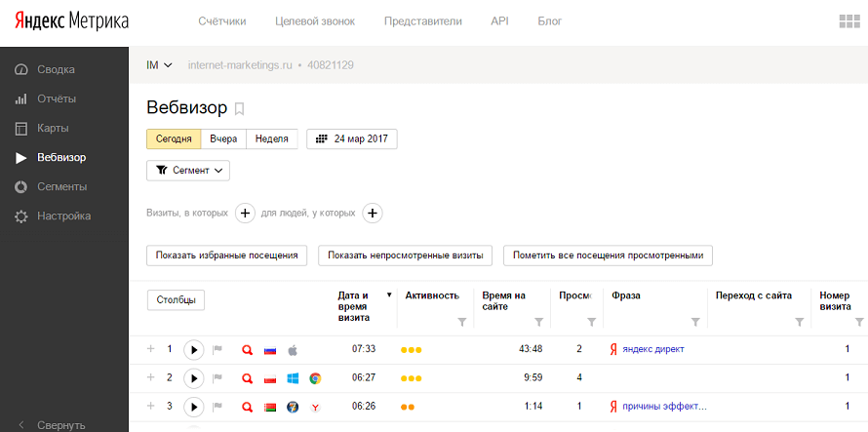Expand details of visit 3 with plus
Image resolution: width=868 pixels, height=432 pixels.
click(150, 406)
